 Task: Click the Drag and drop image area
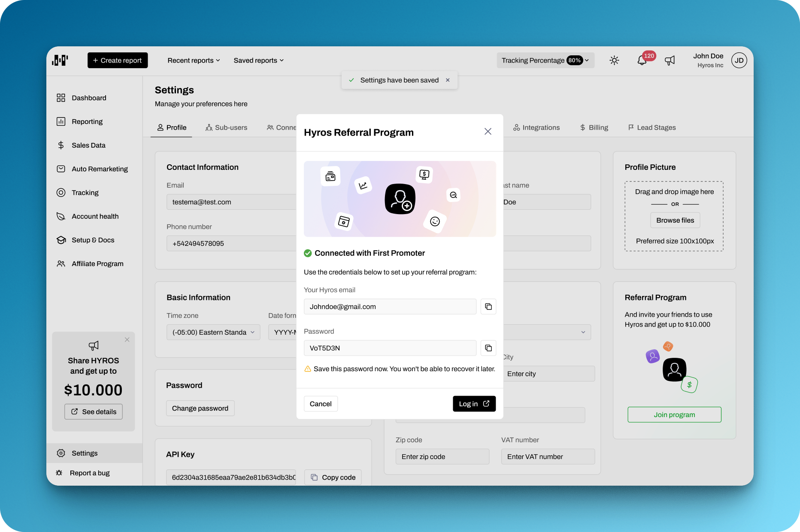[x=674, y=216]
